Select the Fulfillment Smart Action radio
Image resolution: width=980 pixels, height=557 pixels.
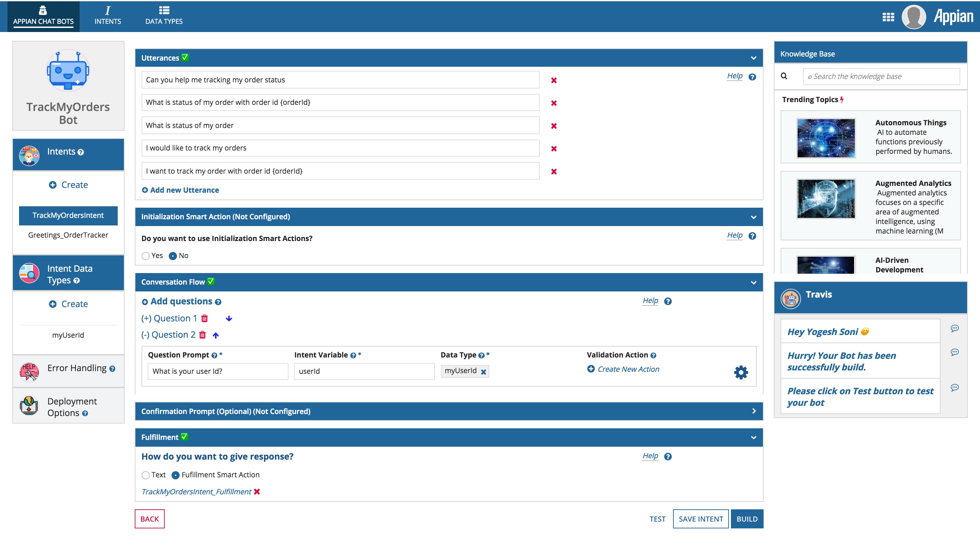(x=176, y=475)
